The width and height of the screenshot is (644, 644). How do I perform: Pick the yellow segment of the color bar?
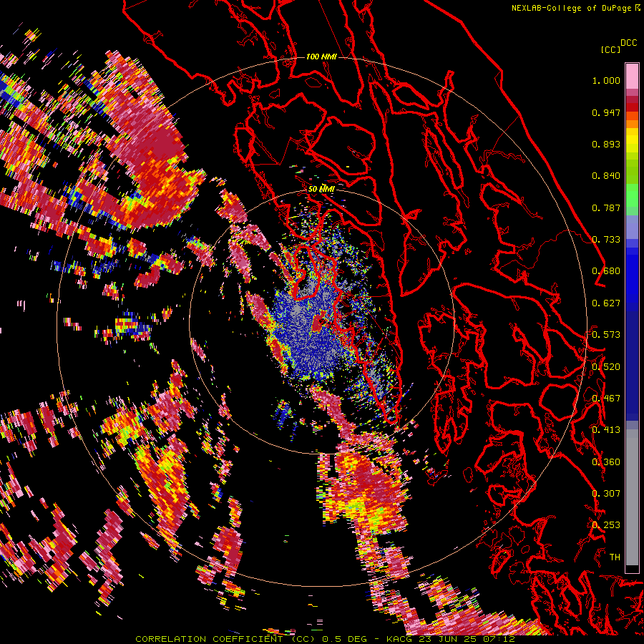(x=632, y=142)
